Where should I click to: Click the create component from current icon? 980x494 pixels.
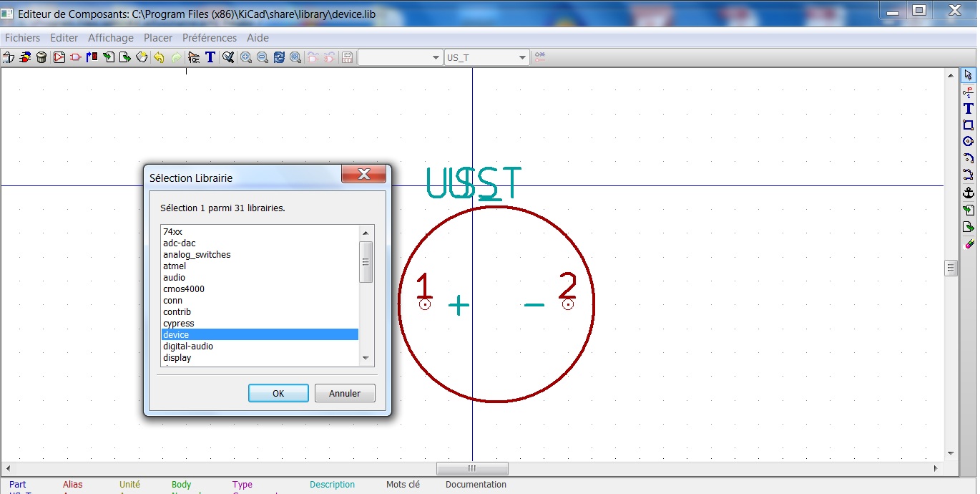(92, 57)
